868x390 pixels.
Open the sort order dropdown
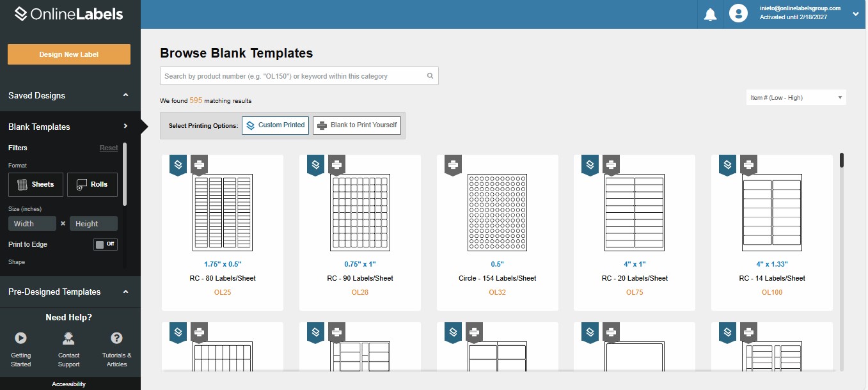[x=796, y=97]
